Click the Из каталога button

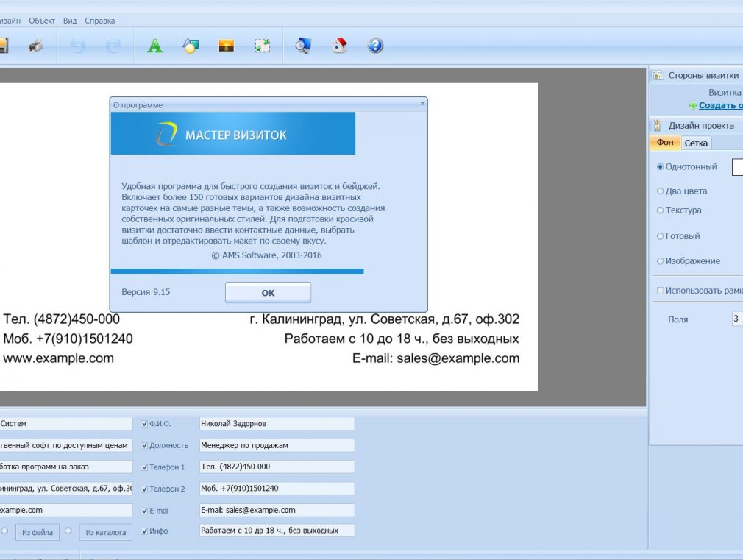coord(106,532)
